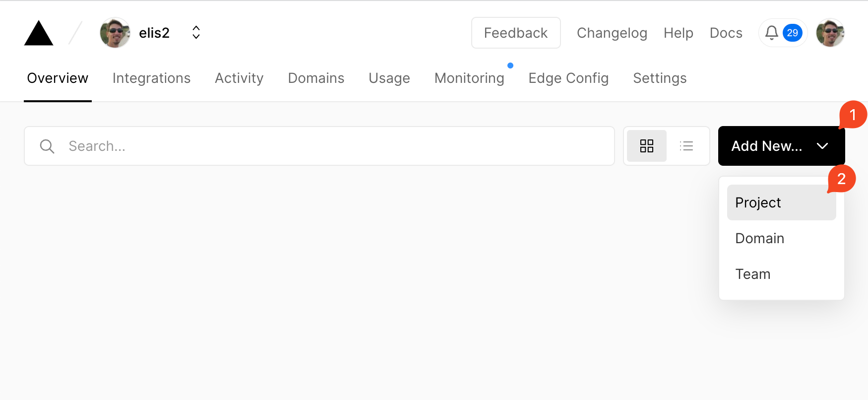Click the elis2 team avatar
Viewport: 868px width, 400px height.
point(115,33)
